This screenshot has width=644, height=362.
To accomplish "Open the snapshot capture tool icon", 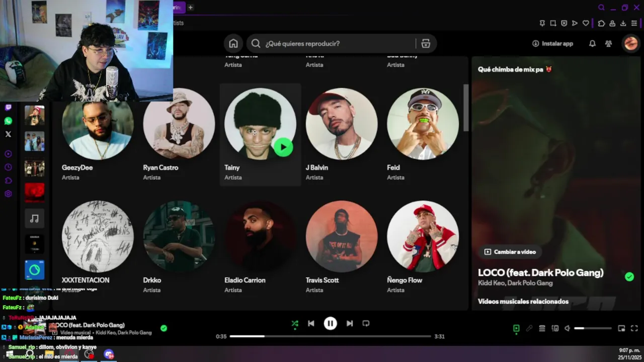I will tap(553, 23).
